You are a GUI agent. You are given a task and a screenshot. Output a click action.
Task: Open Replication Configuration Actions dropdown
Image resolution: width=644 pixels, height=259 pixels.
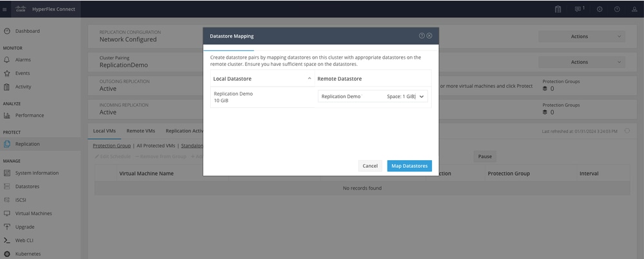point(581,36)
